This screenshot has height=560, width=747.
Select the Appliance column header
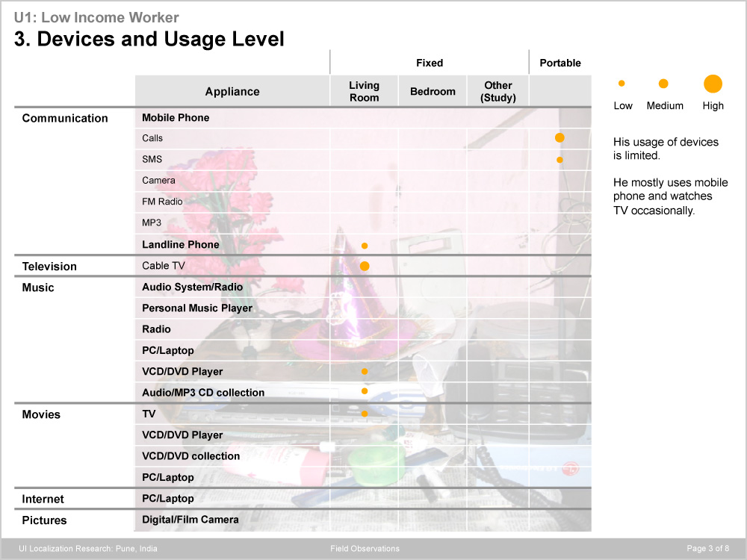pos(232,91)
